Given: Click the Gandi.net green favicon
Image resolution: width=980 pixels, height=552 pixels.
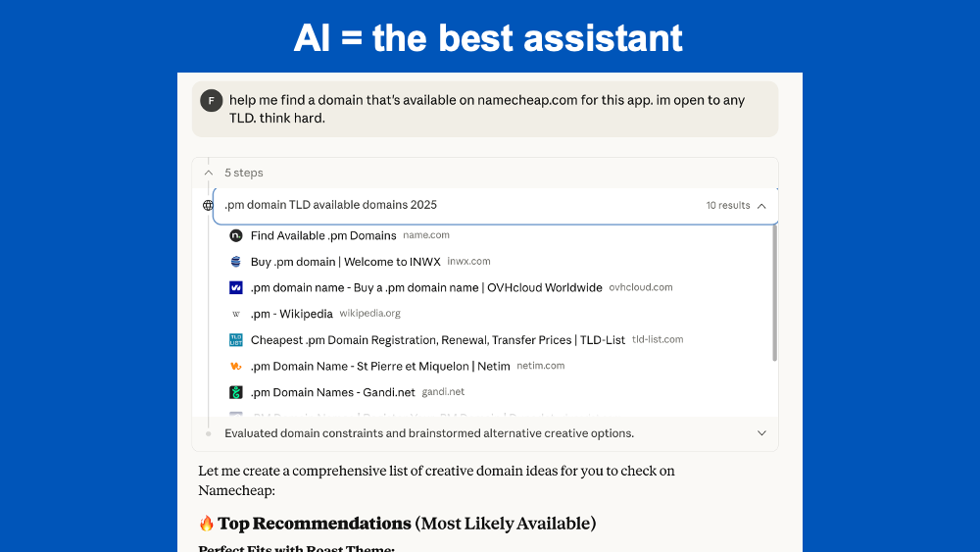Looking at the screenshot, I should [235, 392].
